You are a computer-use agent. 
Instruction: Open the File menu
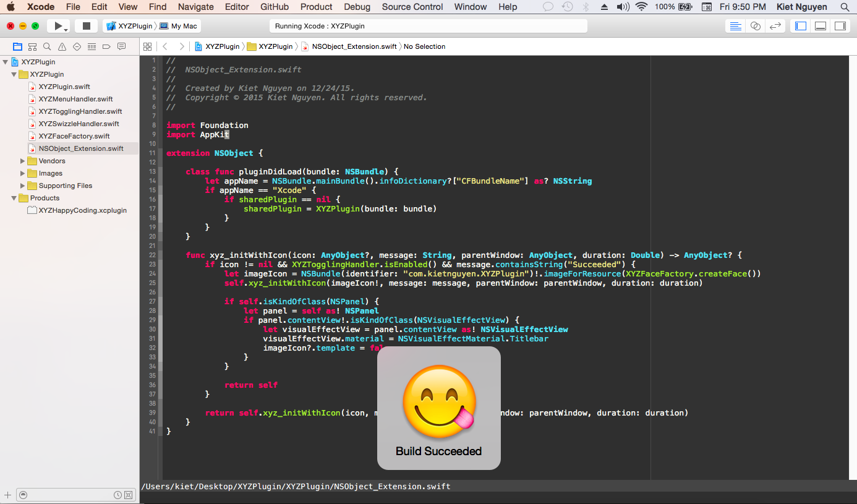tap(73, 7)
